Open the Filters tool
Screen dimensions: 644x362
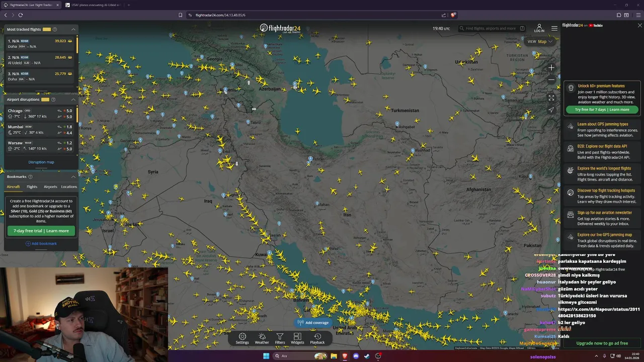[x=280, y=338]
